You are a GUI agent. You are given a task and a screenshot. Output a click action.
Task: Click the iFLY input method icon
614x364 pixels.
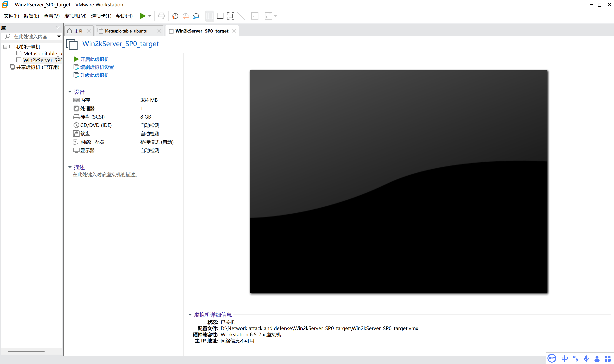click(x=552, y=358)
